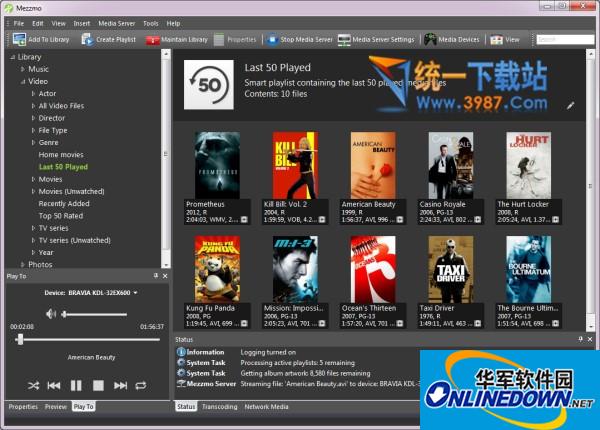Click the Properties toolbar icon

(x=219, y=40)
